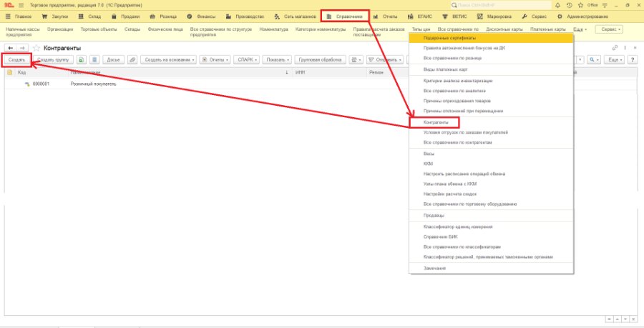Image resolution: width=644 pixels, height=328 pixels.
Task: Get link icon next to Контрагенты header
Action: 615,48
